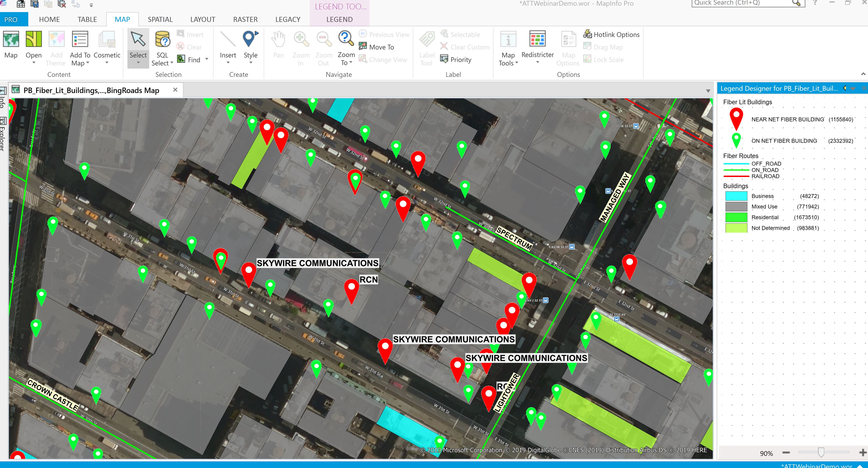
Task: Expand the Find dropdown arrow
Action: pyautogui.click(x=207, y=59)
